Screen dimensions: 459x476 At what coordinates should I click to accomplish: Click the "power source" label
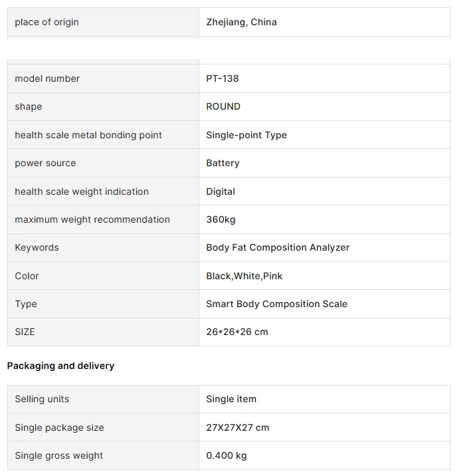coord(45,163)
